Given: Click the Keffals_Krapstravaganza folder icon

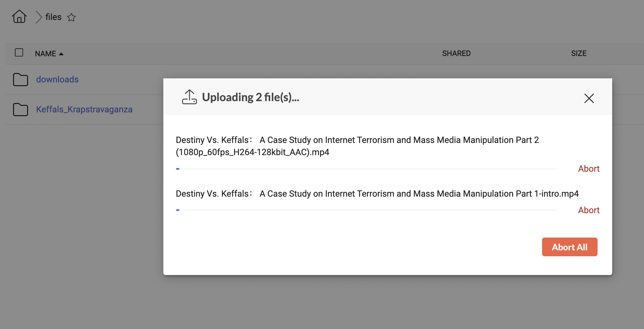Looking at the screenshot, I should pyautogui.click(x=21, y=110).
